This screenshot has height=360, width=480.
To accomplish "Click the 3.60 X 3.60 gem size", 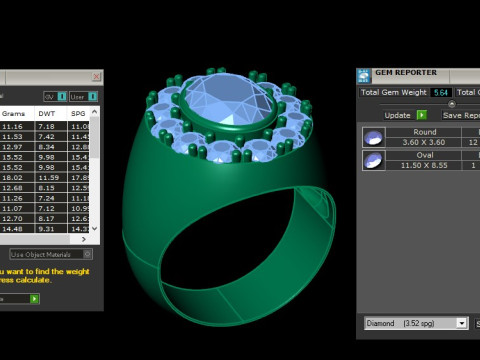I will [424, 142].
